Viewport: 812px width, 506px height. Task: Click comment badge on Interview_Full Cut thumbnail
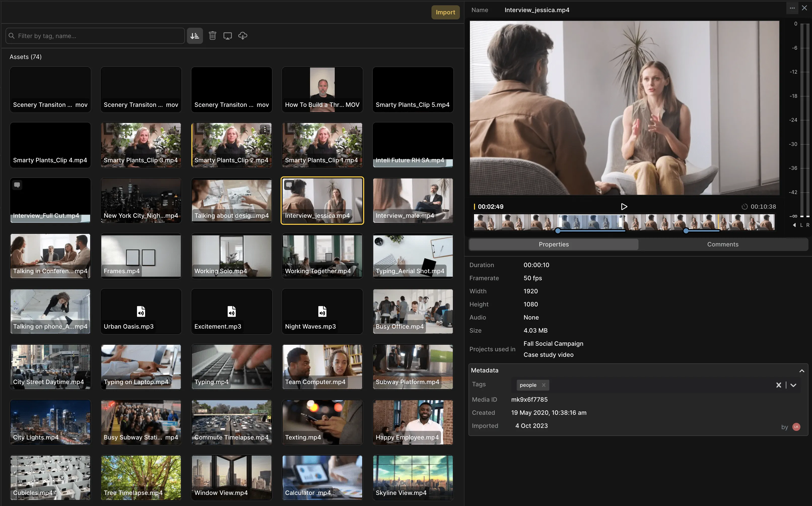[17, 185]
